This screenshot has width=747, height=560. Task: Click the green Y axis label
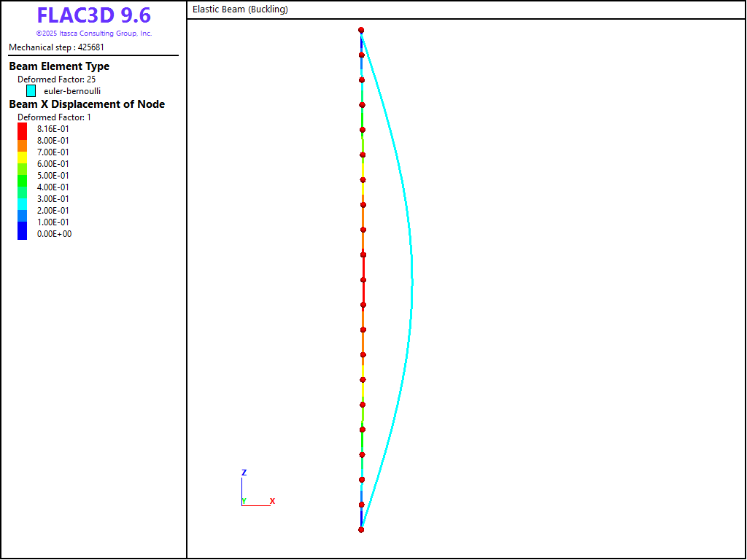244,501
